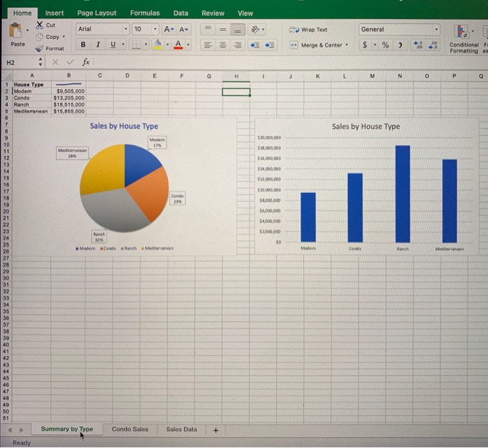This screenshot has height=448, width=488.
Task: Switch to the Formulas ribbon tab
Action: tap(145, 13)
